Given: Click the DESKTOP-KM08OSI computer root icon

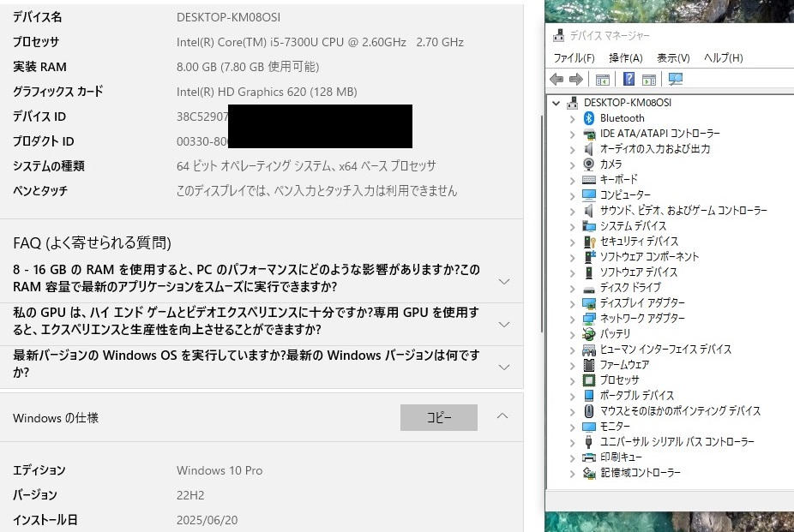Looking at the screenshot, I should coord(572,103).
